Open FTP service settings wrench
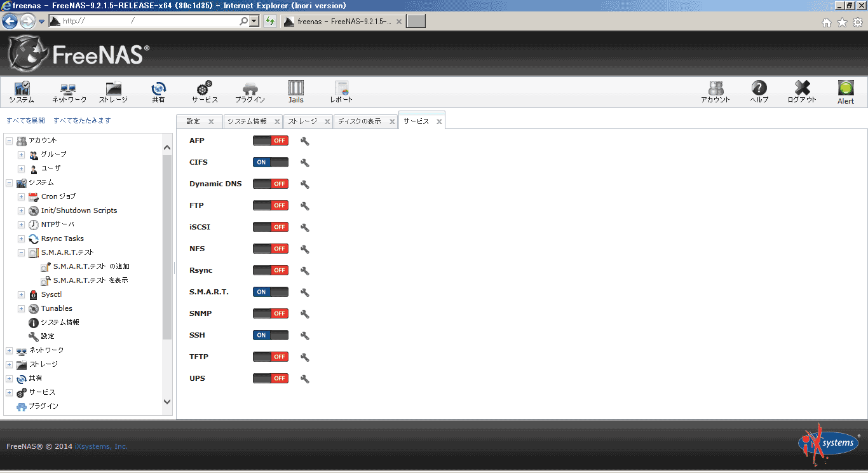Image resolution: width=868 pixels, height=473 pixels. [305, 206]
